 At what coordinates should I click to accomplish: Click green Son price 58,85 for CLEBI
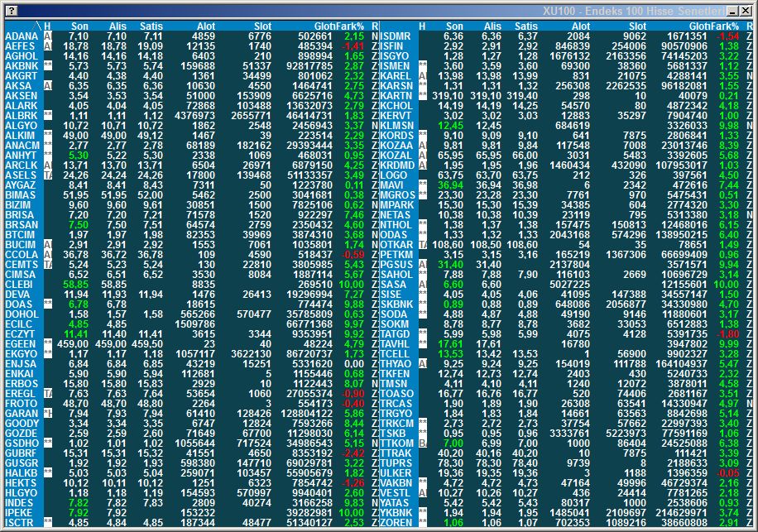coord(76,285)
